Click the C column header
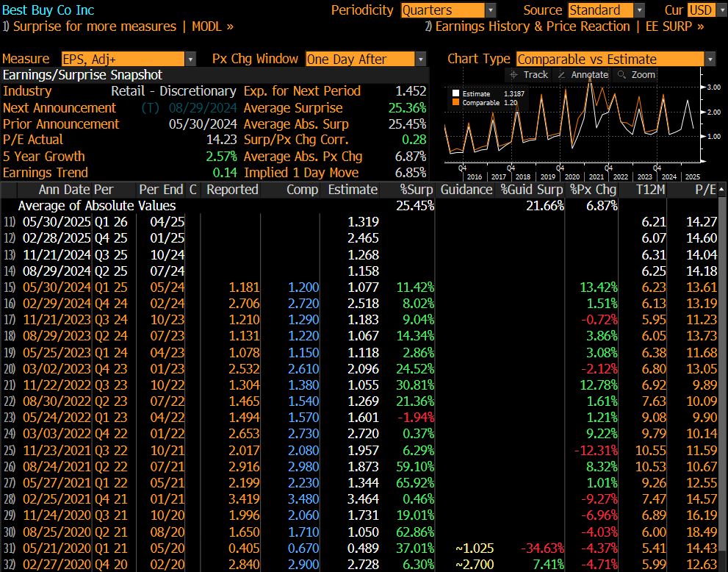Viewport: 728px width, 572px height. pos(192,190)
